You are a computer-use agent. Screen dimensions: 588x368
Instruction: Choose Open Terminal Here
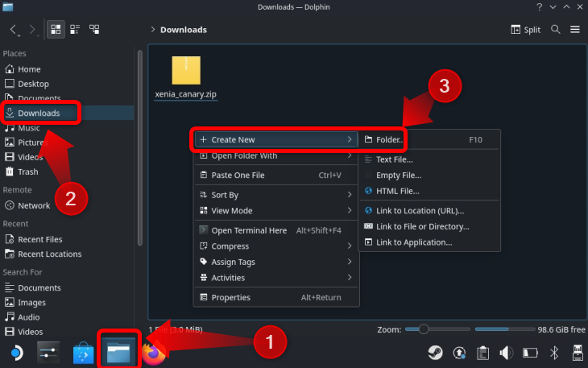tap(276, 230)
